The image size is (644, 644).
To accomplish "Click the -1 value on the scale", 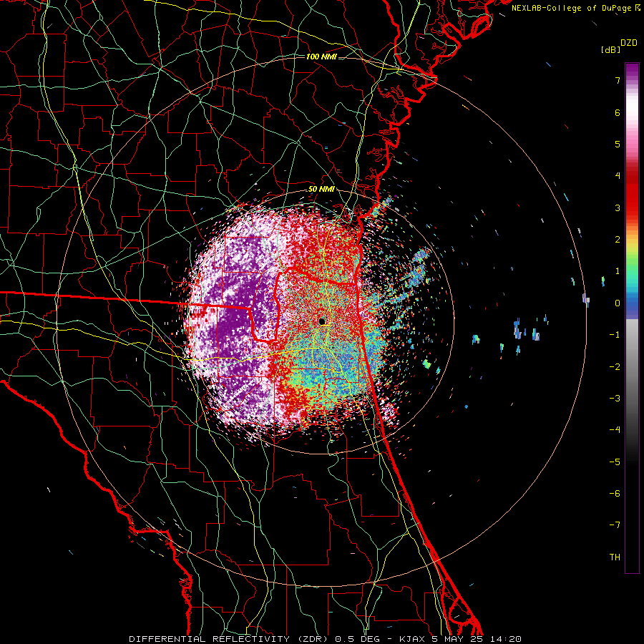I will tap(615, 335).
